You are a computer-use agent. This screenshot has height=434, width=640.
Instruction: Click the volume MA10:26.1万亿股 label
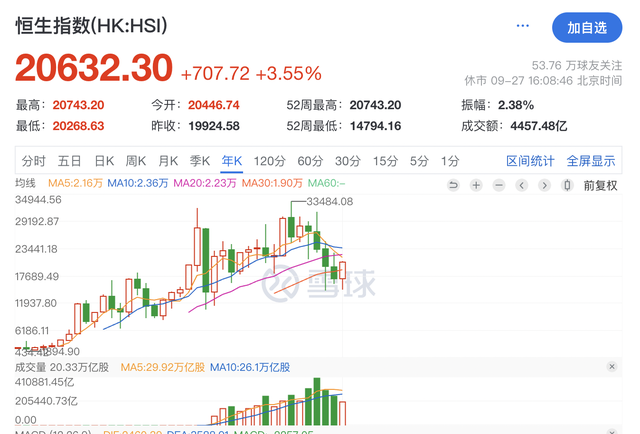tap(250, 367)
